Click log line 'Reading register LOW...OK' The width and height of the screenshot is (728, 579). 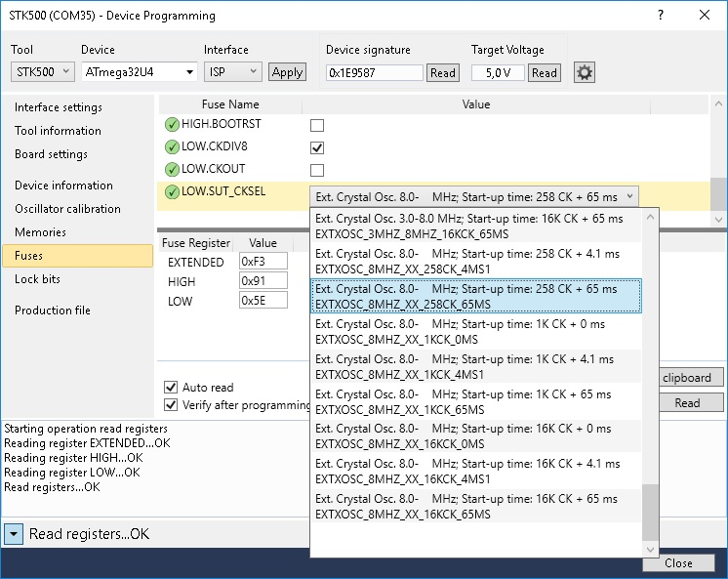[x=72, y=473]
